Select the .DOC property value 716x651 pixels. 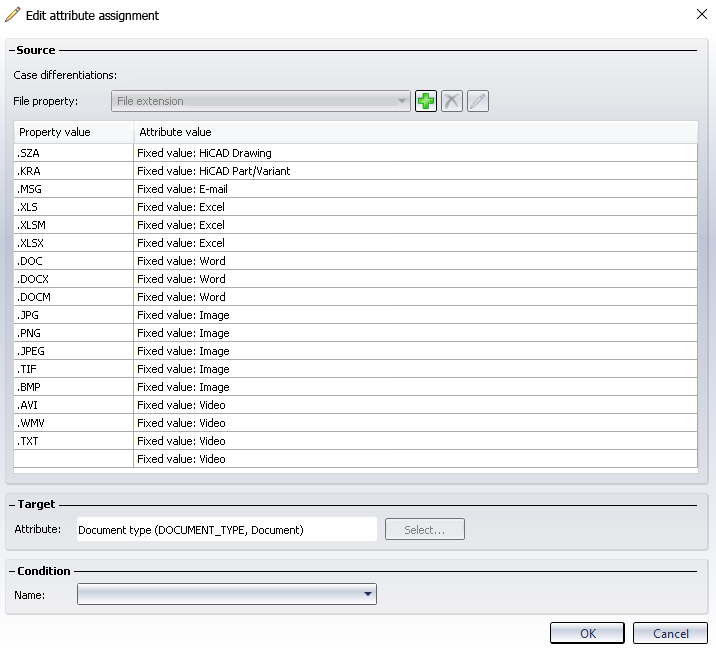pyautogui.click(x=74, y=261)
